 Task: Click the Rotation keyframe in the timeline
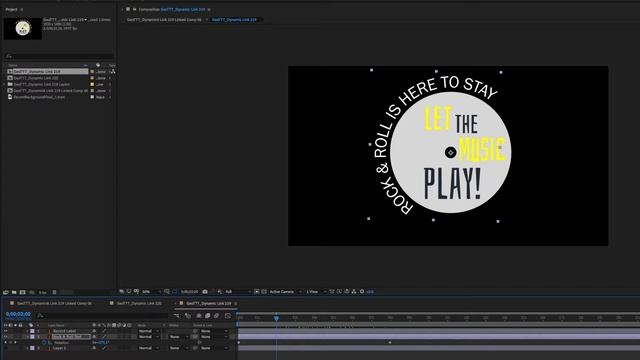[x=390, y=342]
